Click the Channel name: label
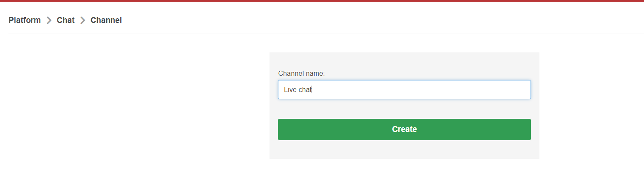 tap(301, 73)
